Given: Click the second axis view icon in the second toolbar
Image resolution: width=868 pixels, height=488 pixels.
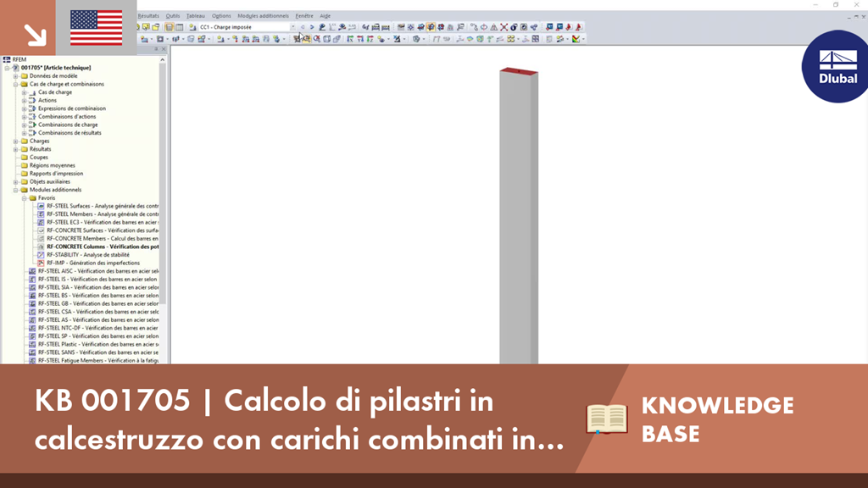Looking at the screenshot, I should pyautogui.click(x=359, y=39).
